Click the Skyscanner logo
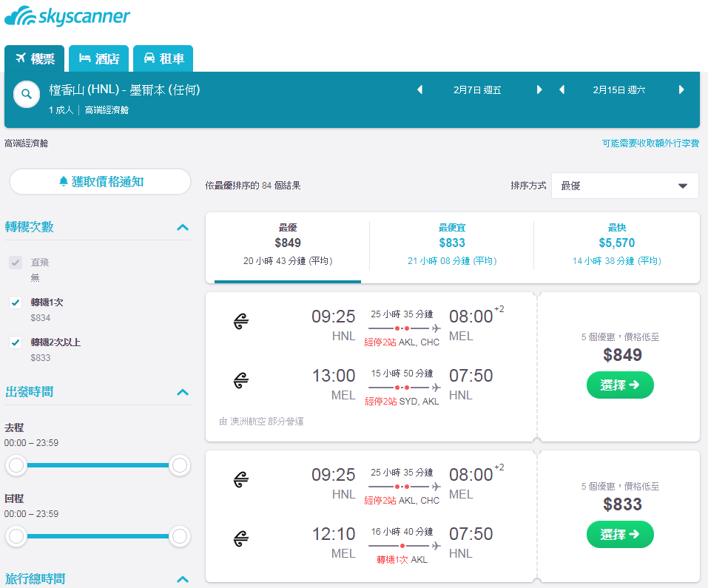This screenshot has height=588, width=708. [x=67, y=16]
